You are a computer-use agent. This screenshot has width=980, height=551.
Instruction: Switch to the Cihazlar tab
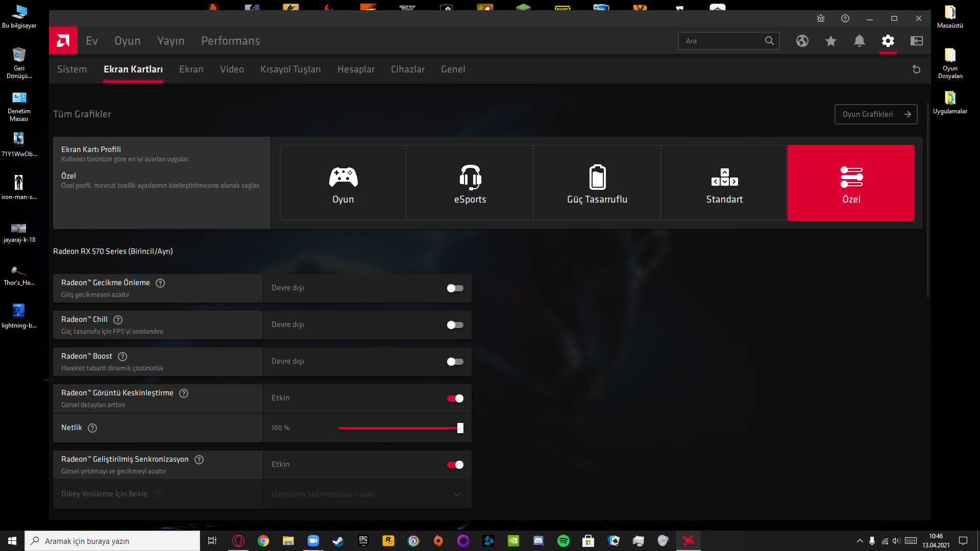408,69
